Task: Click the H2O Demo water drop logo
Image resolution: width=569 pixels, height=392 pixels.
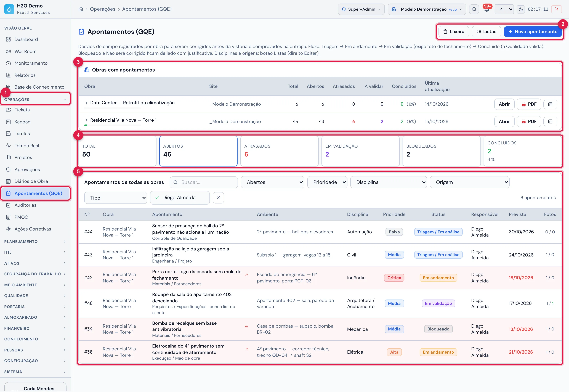Action: point(9,9)
